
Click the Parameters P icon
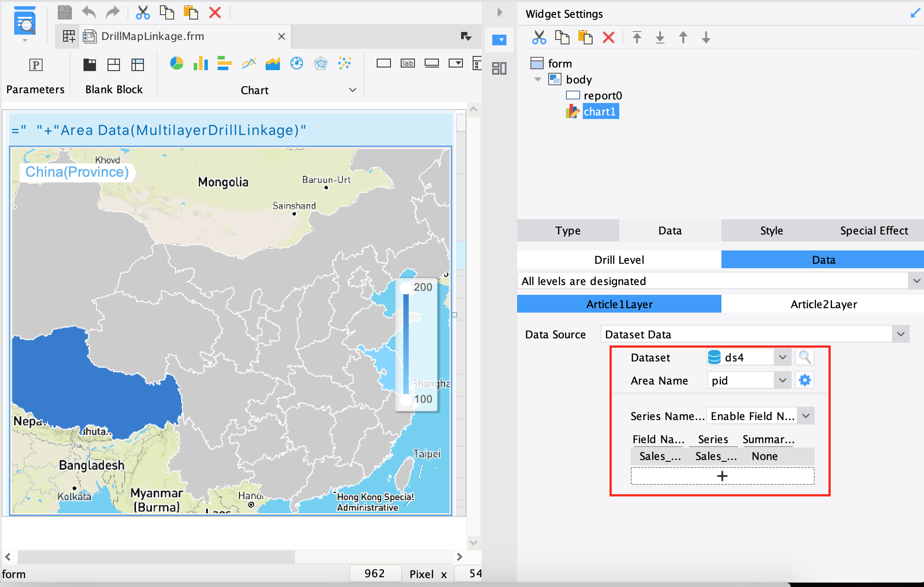[36, 65]
